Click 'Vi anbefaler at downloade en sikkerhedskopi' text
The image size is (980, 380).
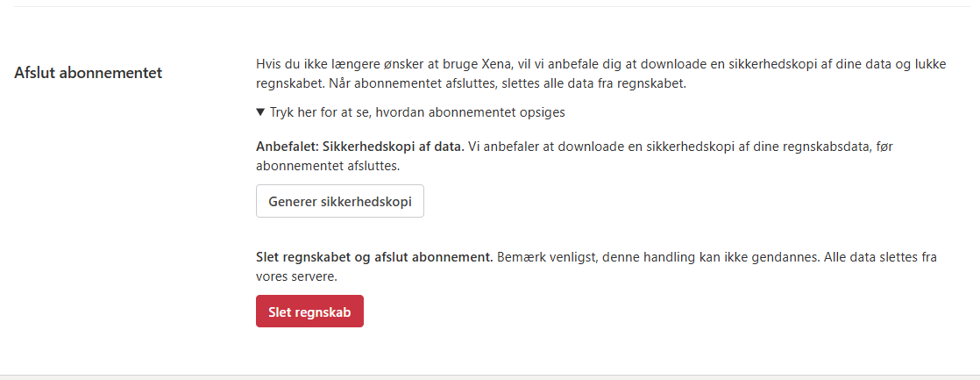[x=596, y=147]
